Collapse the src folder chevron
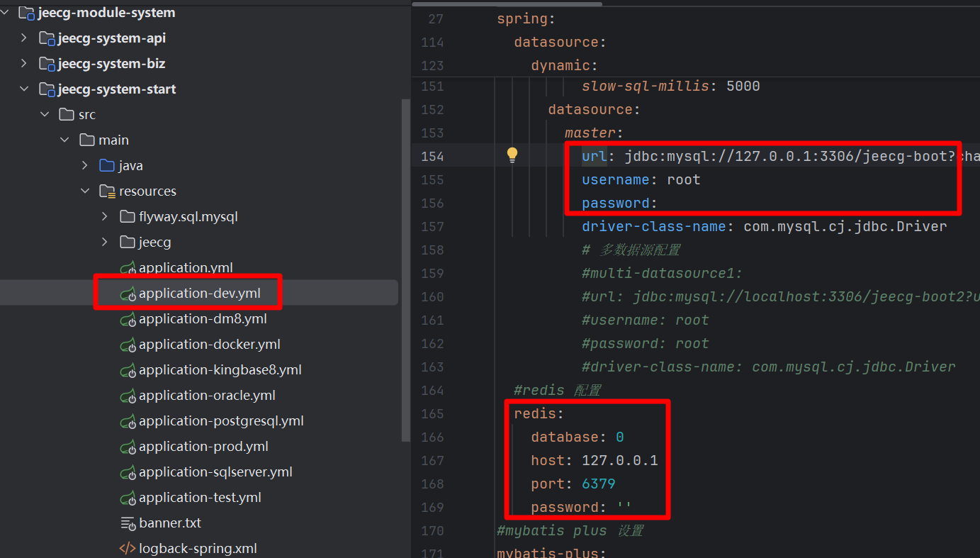 click(x=45, y=115)
